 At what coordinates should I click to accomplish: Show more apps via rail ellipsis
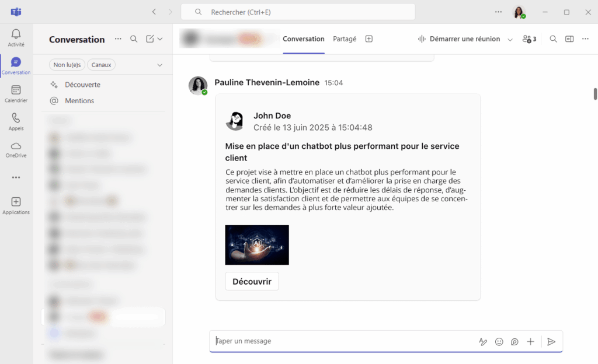point(16,177)
